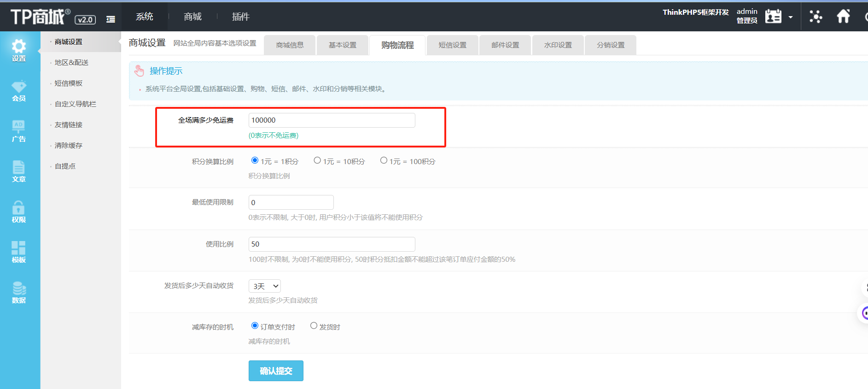Open the 会员 diamond sidebar icon

(x=19, y=91)
